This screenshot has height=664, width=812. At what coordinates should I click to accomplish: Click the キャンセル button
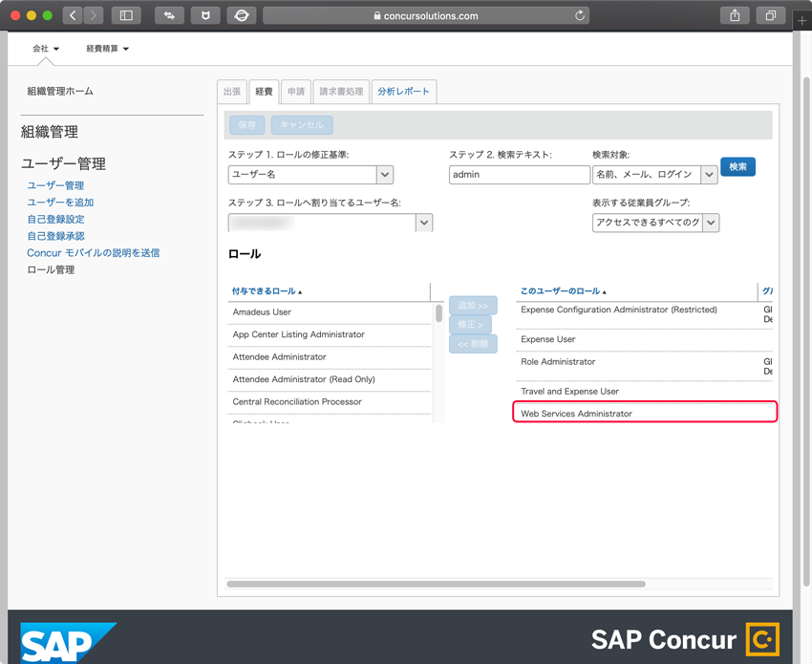[302, 125]
